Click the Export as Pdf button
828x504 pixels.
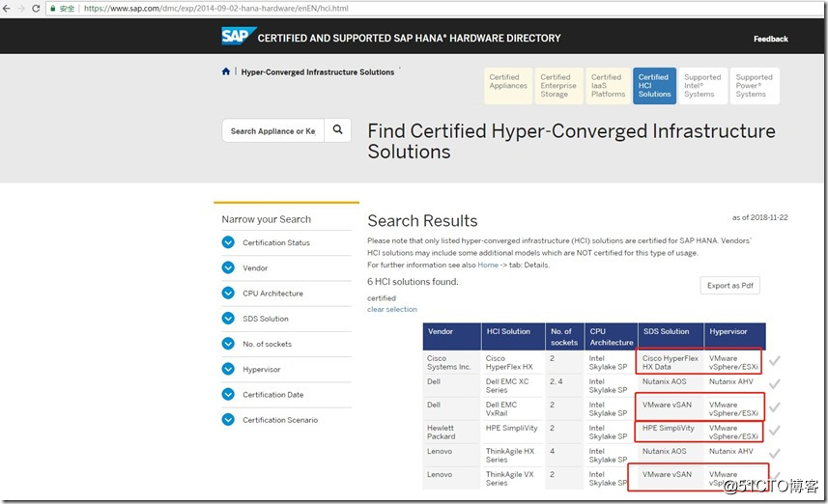[729, 286]
